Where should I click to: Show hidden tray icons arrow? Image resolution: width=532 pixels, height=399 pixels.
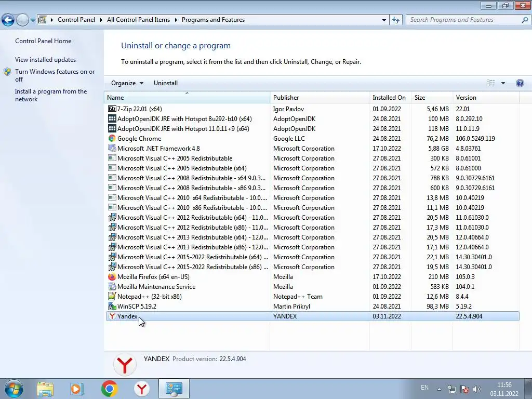[x=439, y=389]
